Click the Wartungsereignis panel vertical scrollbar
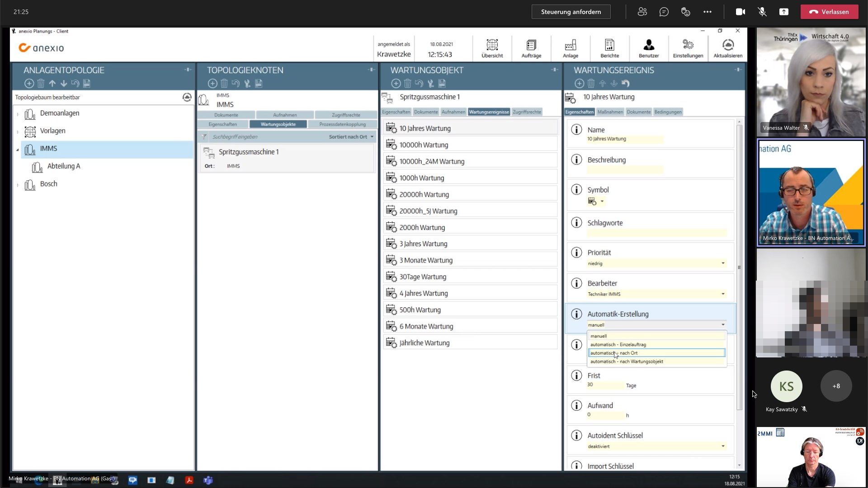868x488 pixels. (x=740, y=267)
